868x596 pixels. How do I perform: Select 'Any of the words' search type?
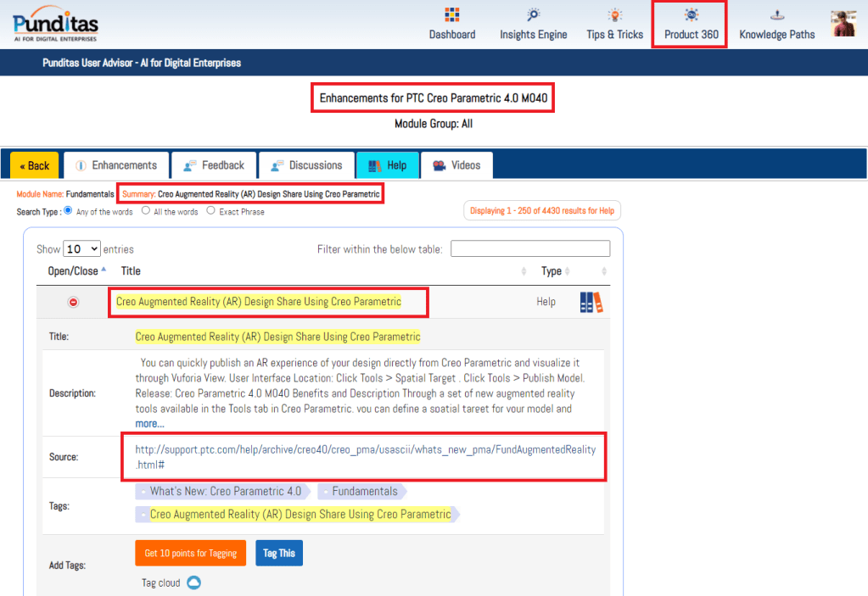point(69,211)
